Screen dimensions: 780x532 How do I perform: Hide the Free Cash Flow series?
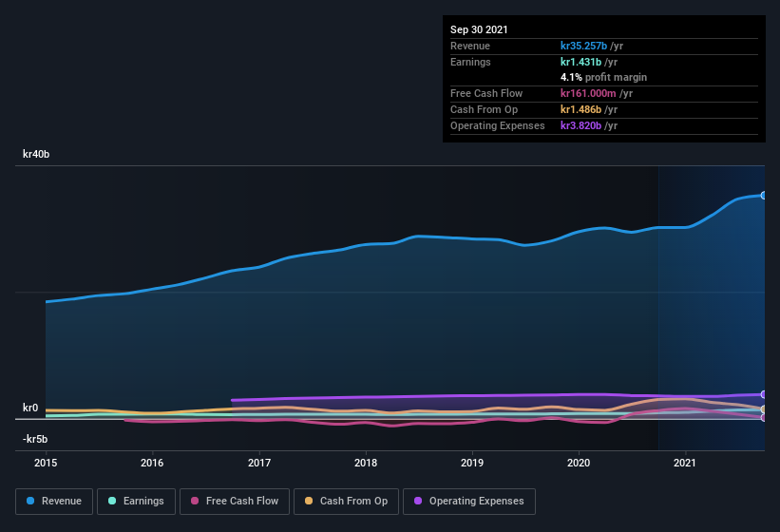235,502
